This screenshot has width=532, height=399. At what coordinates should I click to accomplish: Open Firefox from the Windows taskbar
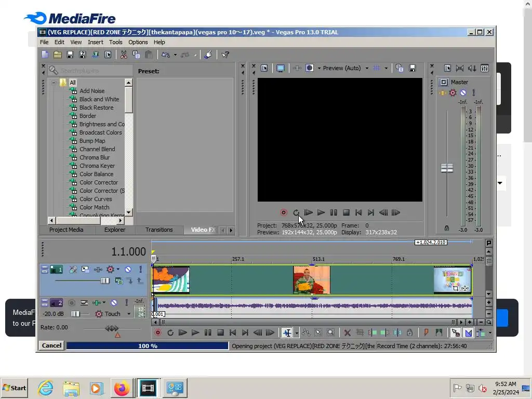(x=122, y=388)
